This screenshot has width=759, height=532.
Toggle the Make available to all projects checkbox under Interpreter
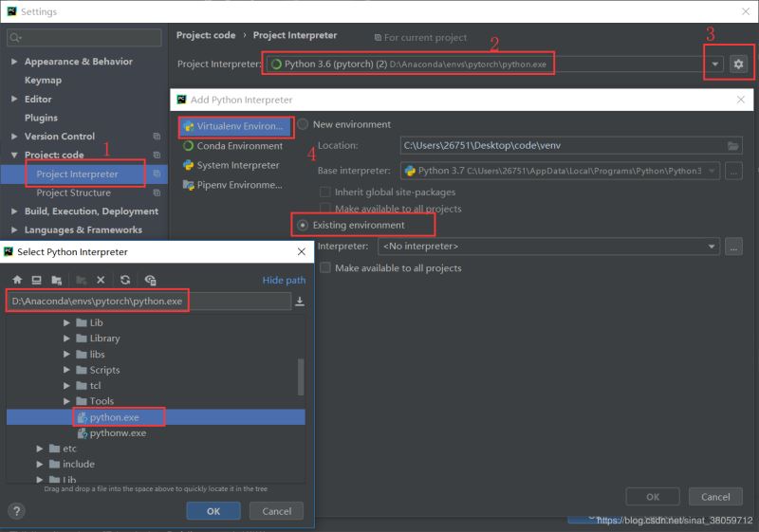(x=325, y=268)
